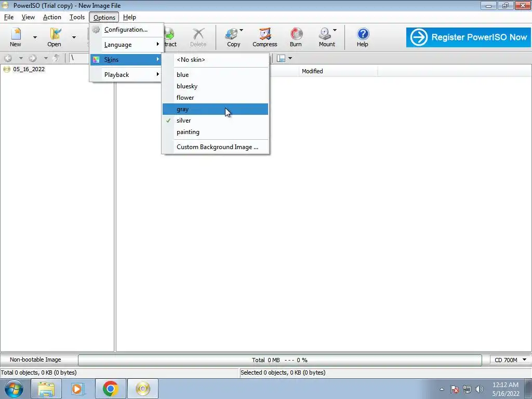Screen dimensions: 532x399
Task: Click the view mode layout icon
Action: pyautogui.click(x=281, y=58)
